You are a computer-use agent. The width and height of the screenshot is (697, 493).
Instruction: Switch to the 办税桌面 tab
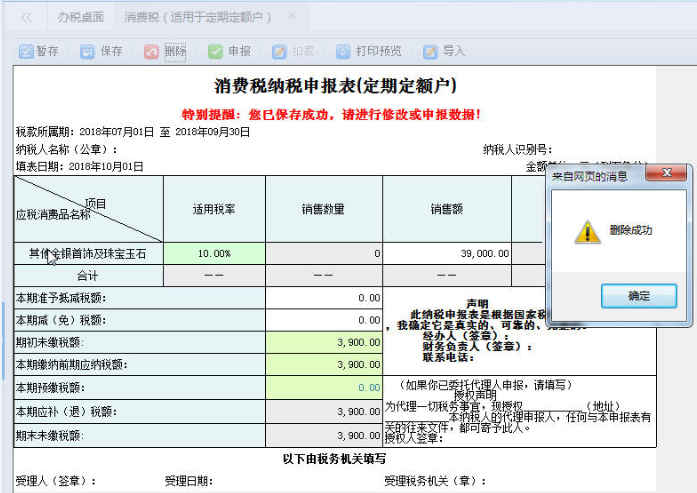(80, 17)
